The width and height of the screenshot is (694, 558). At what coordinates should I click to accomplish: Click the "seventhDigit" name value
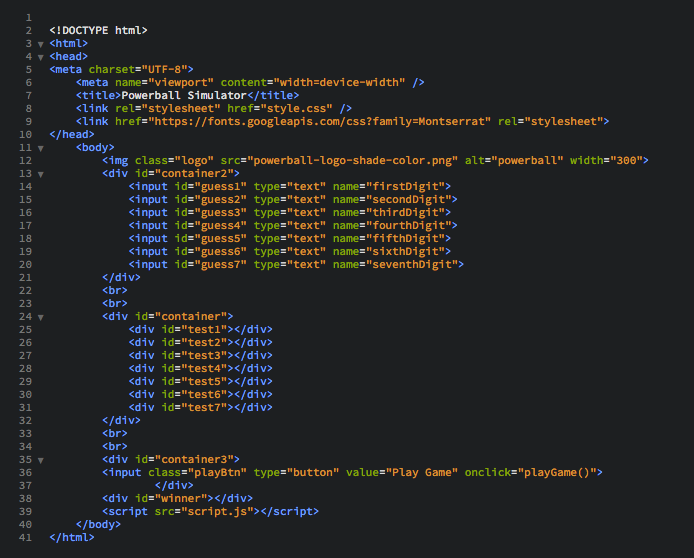(412, 265)
